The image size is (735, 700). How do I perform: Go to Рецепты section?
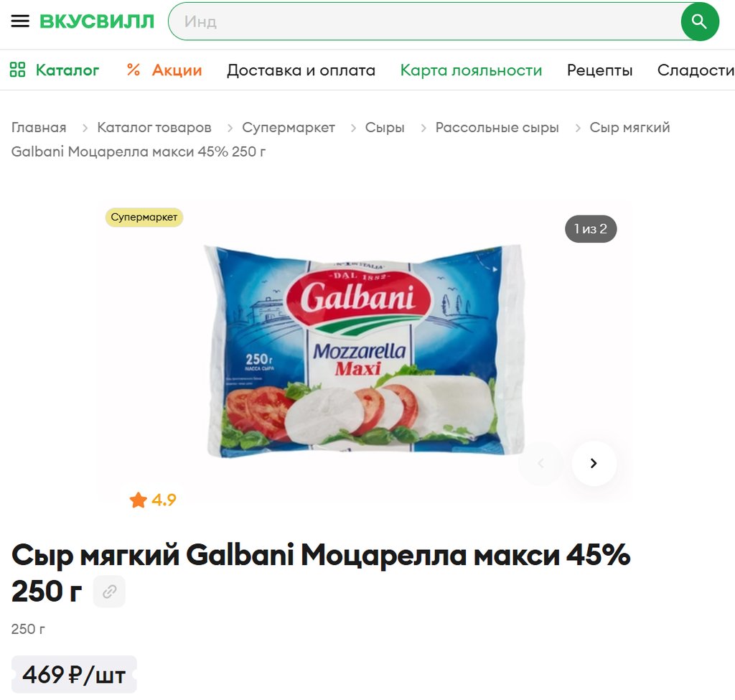tap(599, 70)
